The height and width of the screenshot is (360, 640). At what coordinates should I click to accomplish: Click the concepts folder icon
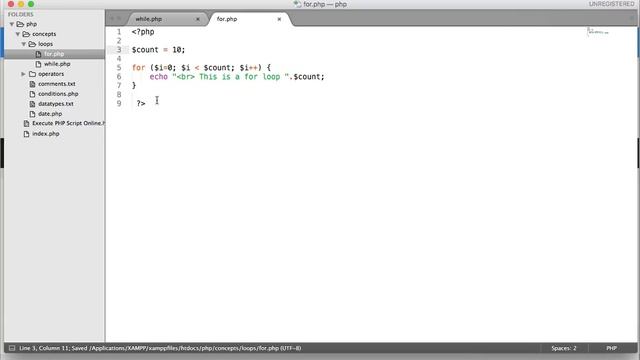click(x=26, y=34)
